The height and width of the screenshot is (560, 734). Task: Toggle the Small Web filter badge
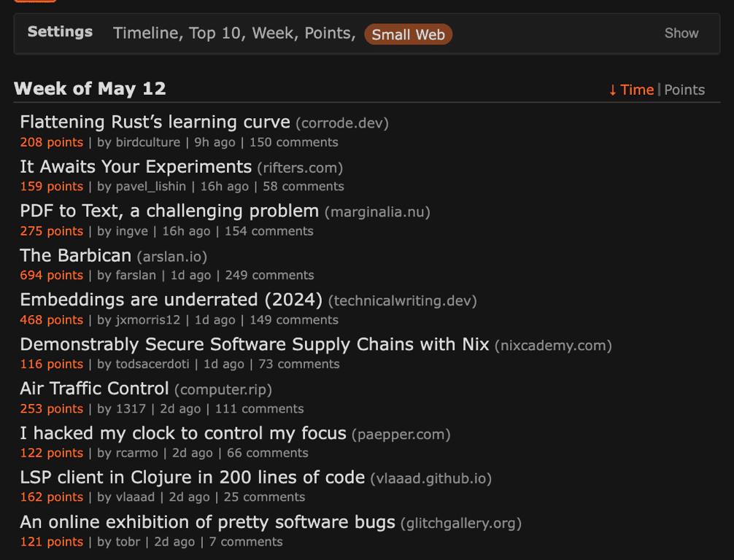[x=408, y=34]
